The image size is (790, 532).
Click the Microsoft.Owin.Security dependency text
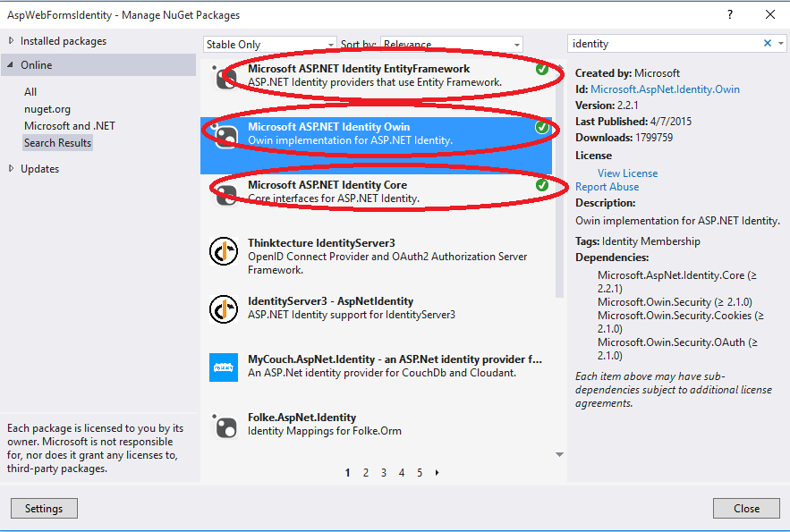coord(675,302)
